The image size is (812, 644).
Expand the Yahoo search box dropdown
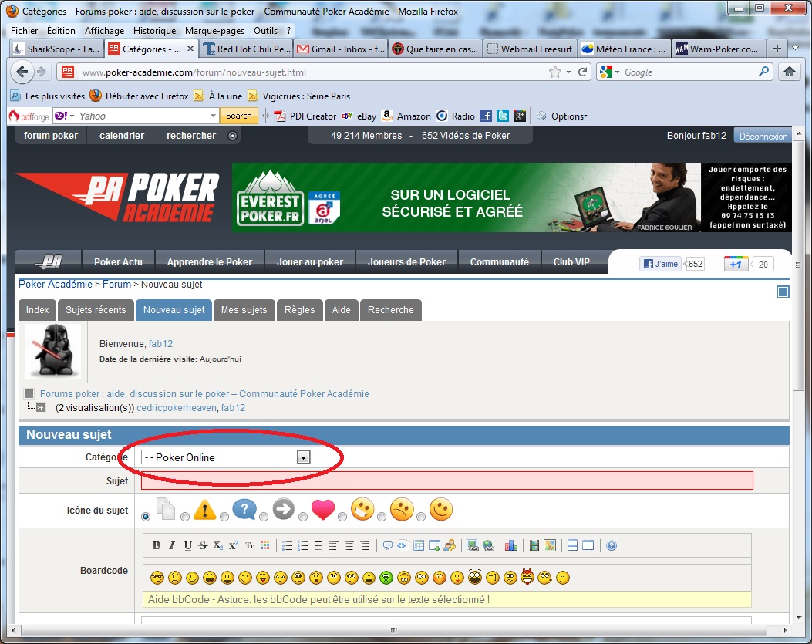click(213, 116)
